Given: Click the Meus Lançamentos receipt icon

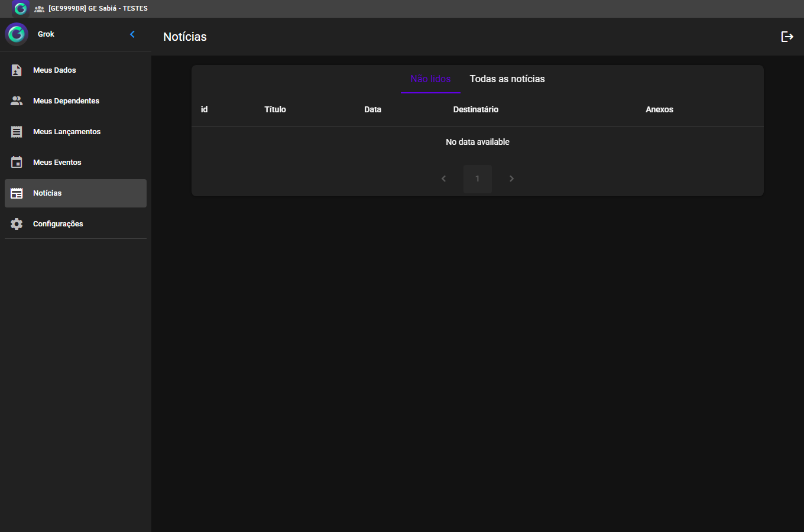Looking at the screenshot, I should pyautogui.click(x=17, y=132).
